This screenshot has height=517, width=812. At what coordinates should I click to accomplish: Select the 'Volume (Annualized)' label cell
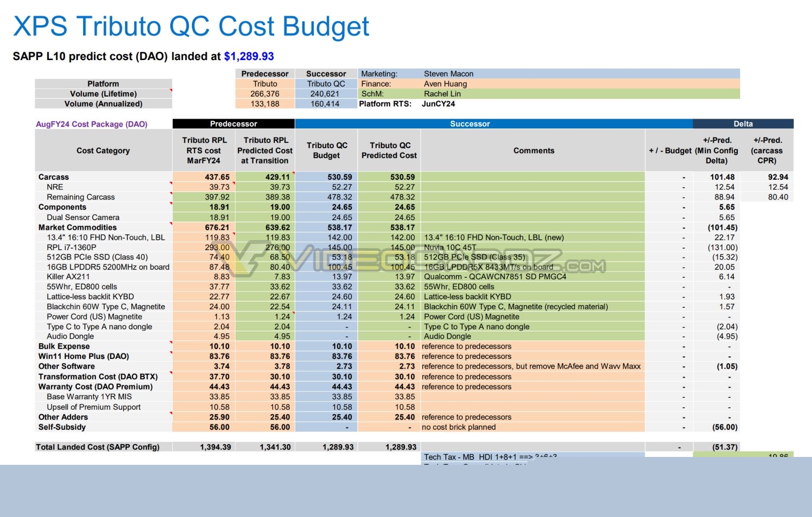103,104
